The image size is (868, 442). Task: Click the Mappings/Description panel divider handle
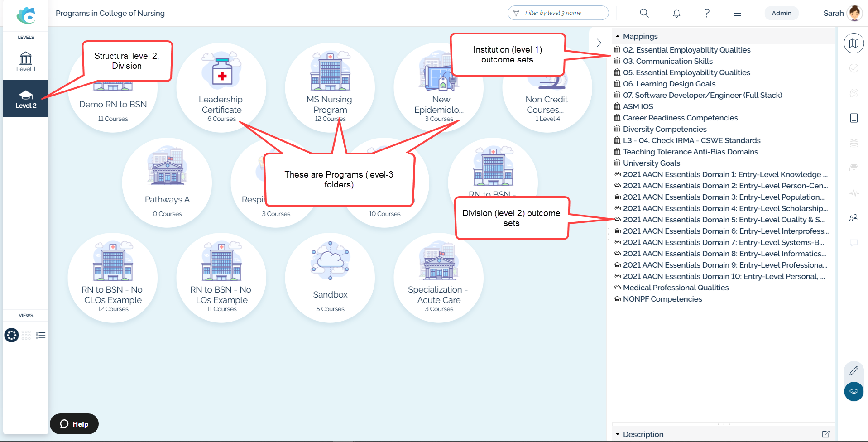[724, 424]
